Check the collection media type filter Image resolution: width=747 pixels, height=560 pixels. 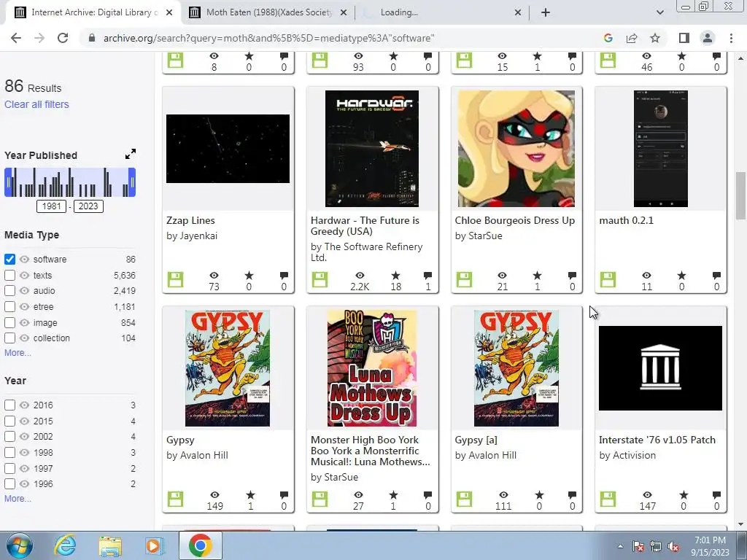click(9, 338)
